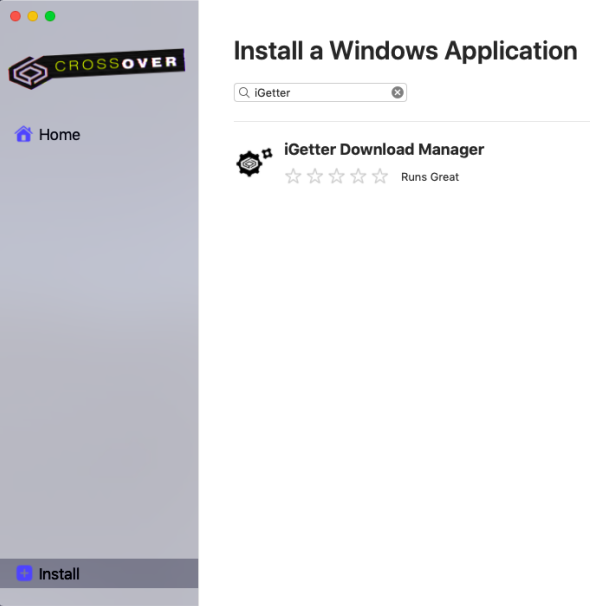Maximize the window with the green button
Image resolution: width=590 pixels, height=606 pixels.
click(50, 16)
